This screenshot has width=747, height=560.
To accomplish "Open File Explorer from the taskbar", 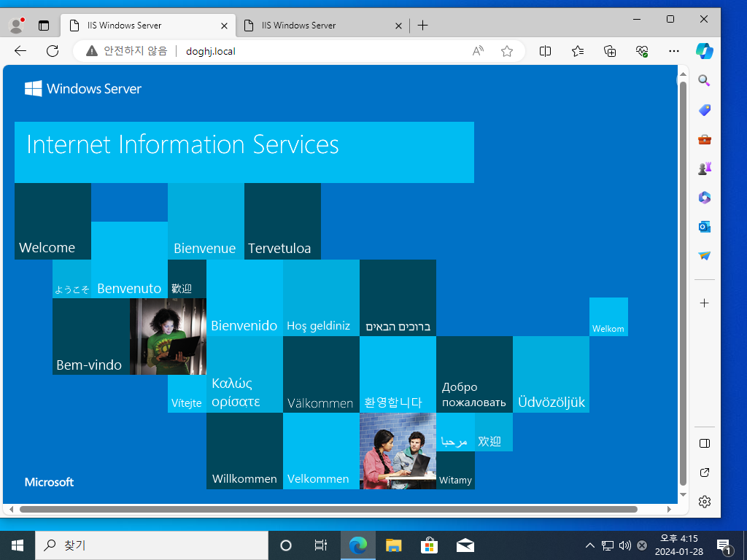I will (393, 545).
